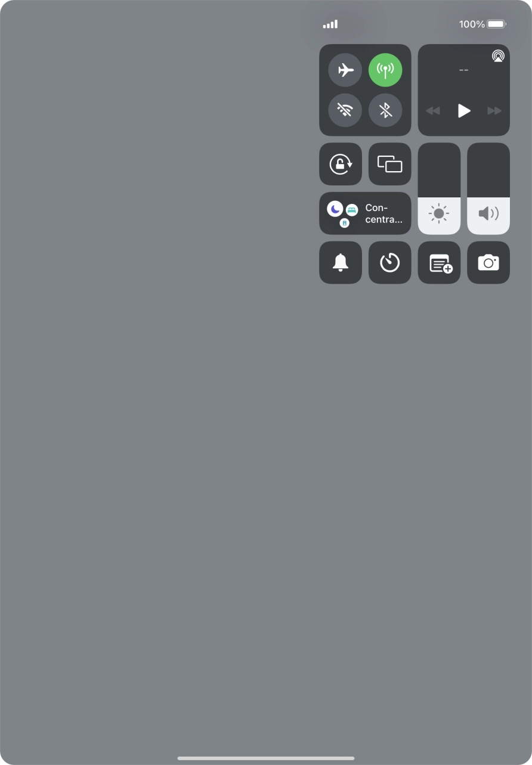This screenshot has height=765, width=532.
Task: Turn off cellular data toggle
Action: tap(385, 70)
